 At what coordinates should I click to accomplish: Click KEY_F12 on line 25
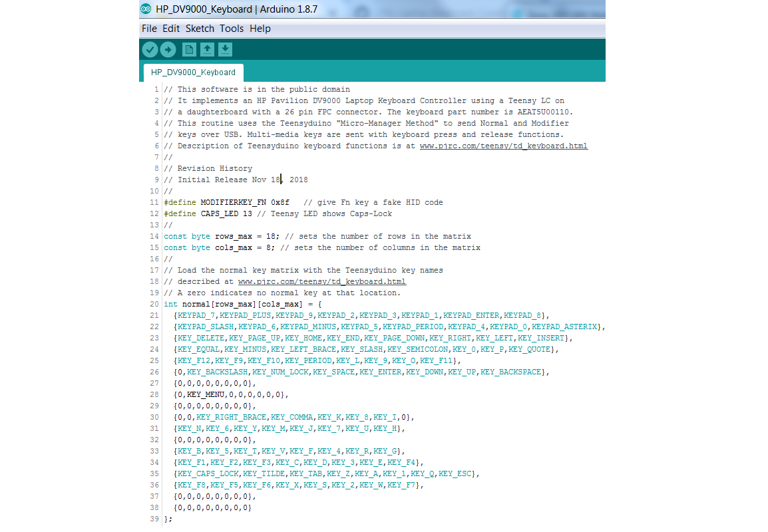194,360
